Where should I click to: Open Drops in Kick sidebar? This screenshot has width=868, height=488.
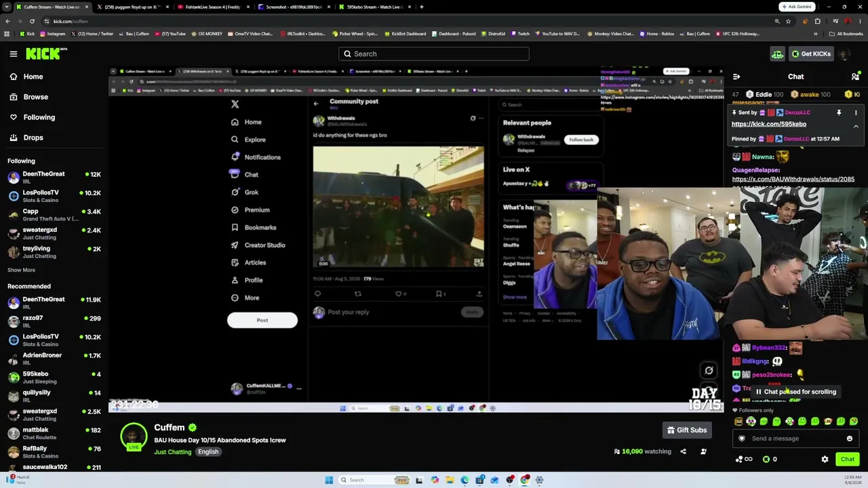[33, 138]
